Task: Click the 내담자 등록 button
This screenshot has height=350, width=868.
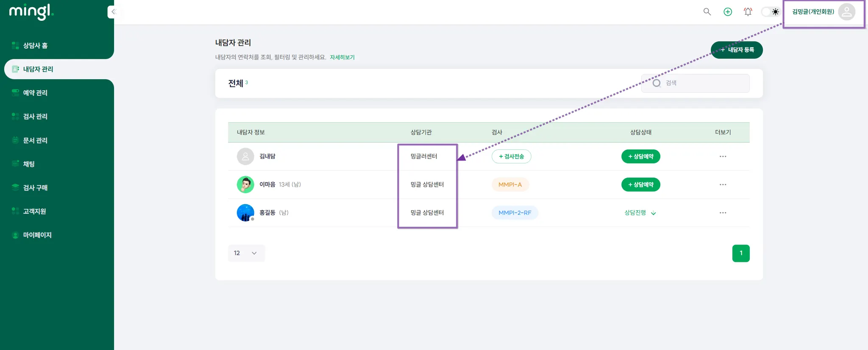Action: click(x=737, y=50)
